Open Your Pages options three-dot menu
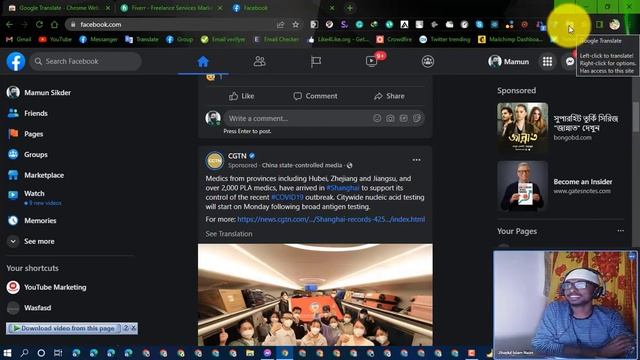 (620, 231)
